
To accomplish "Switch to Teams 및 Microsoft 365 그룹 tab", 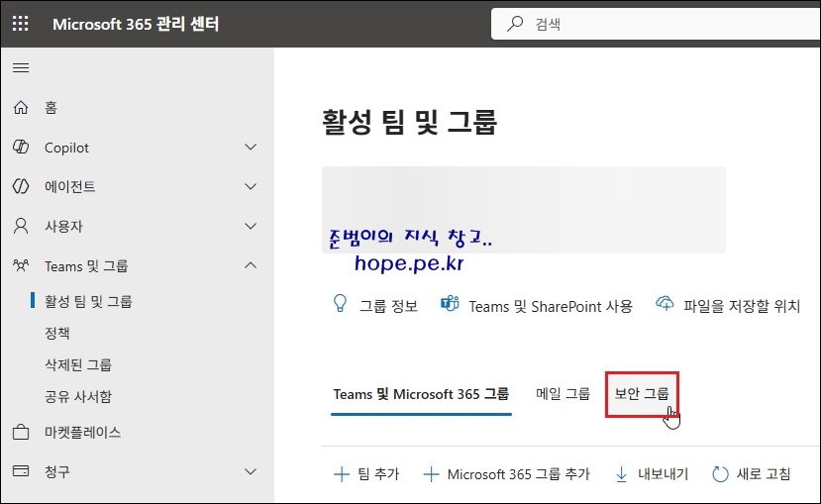I will (421, 394).
